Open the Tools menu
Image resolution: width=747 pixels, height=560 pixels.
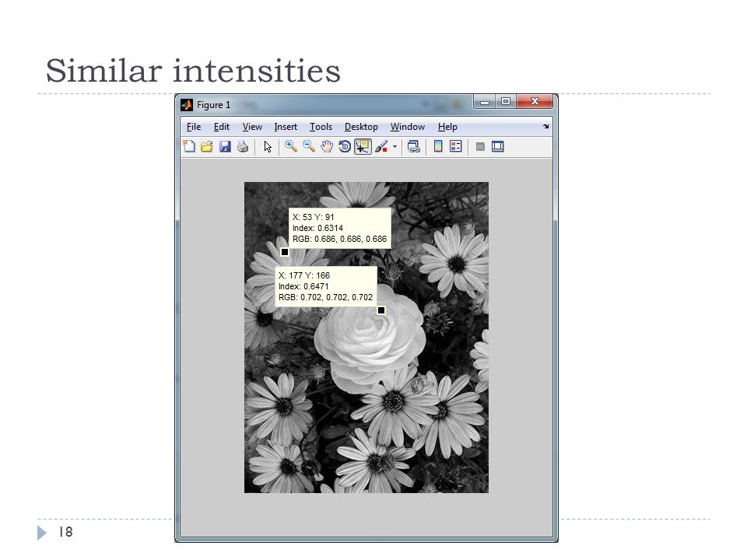click(321, 127)
